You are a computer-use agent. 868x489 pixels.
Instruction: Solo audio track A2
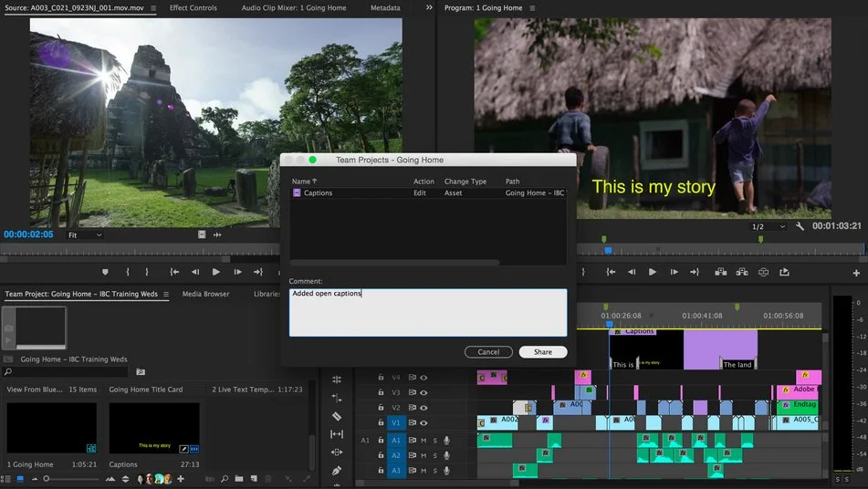click(x=434, y=455)
